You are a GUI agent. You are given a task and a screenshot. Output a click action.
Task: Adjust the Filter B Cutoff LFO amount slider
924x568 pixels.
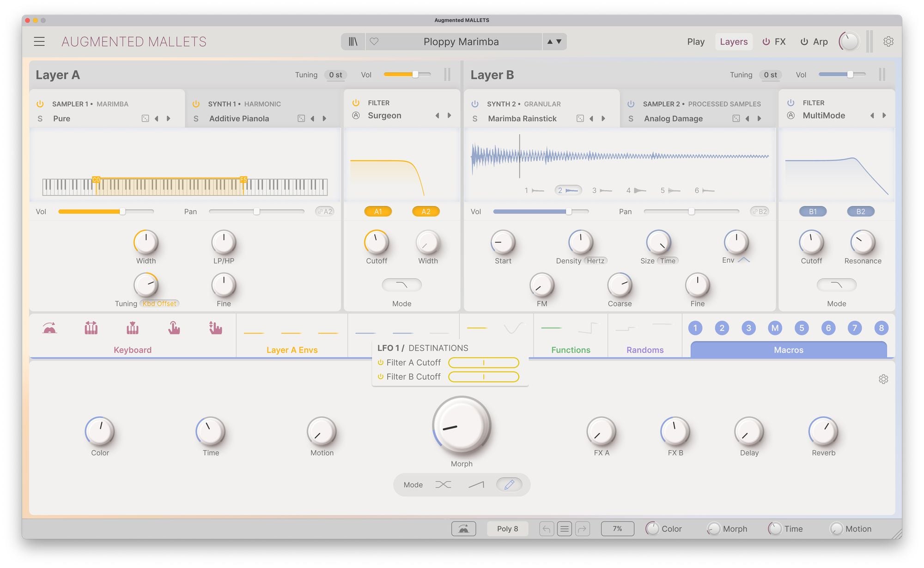pos(484,377)
